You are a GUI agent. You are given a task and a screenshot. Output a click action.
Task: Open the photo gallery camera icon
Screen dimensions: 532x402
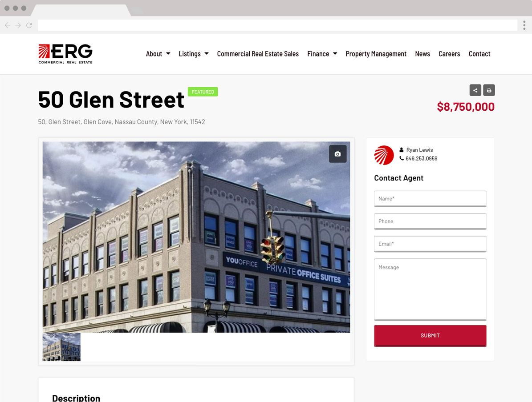(337, 154)
